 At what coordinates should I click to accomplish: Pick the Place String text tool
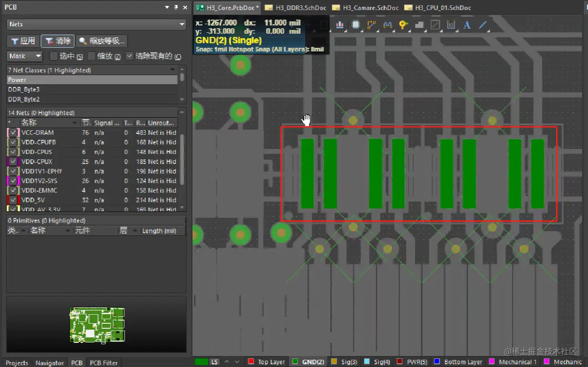tap(467, 25)
